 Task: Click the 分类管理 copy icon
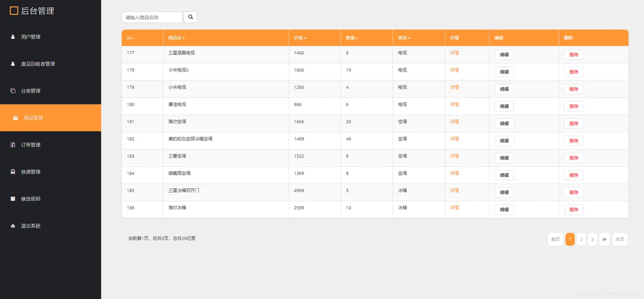[x=13, y=91]
